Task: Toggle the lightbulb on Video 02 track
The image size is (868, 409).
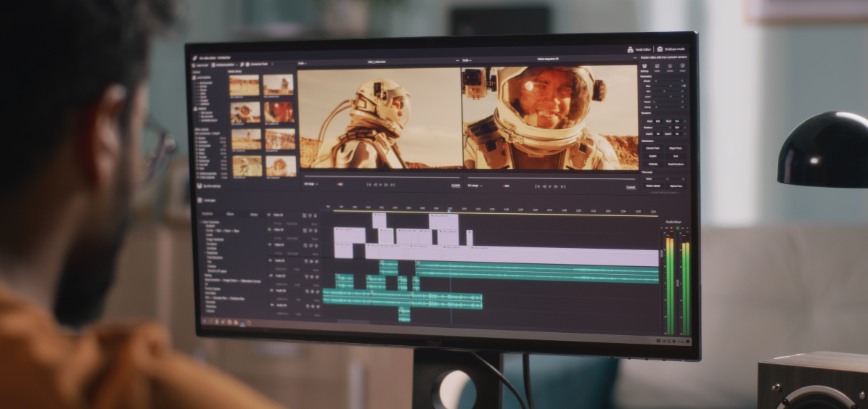Action: 316,231
